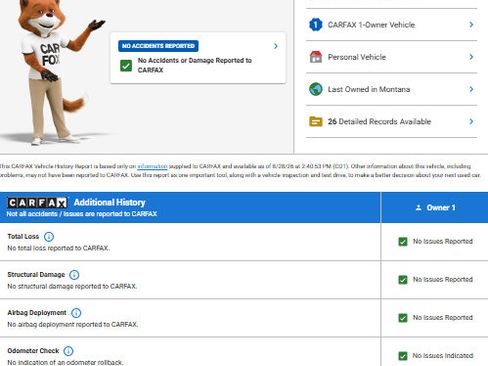This screenshot has height=366, width=488.
Task: Click the green check beside No Accidents or Damage
Action: coord(126,65)
